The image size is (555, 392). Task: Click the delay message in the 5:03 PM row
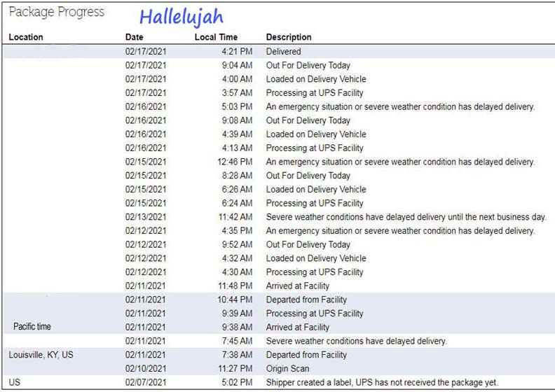coord(400,106)
